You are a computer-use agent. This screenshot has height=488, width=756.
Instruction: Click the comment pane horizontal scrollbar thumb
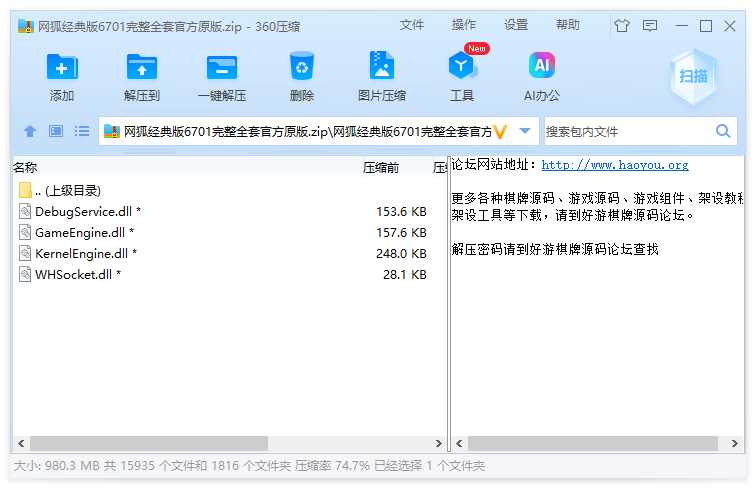point(593,443)
